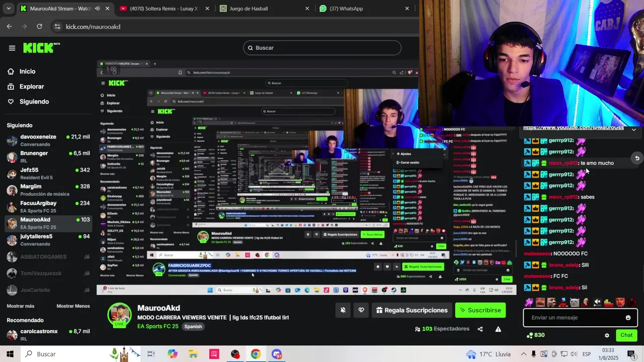Open File Explorer from taskbar

[193, 354]
